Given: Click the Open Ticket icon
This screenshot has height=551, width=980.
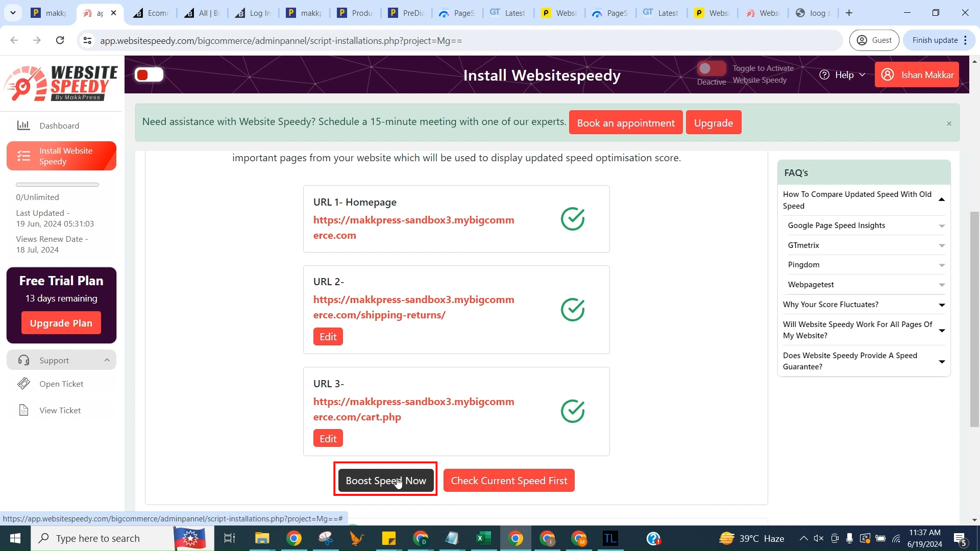Looking at the screenshot, I should (x=23, y=384).
